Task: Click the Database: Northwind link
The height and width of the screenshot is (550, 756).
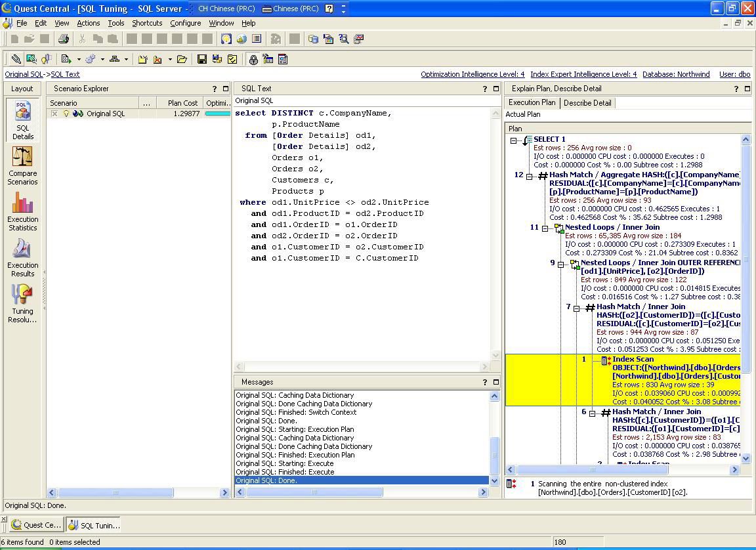Action: pos(676,74)
